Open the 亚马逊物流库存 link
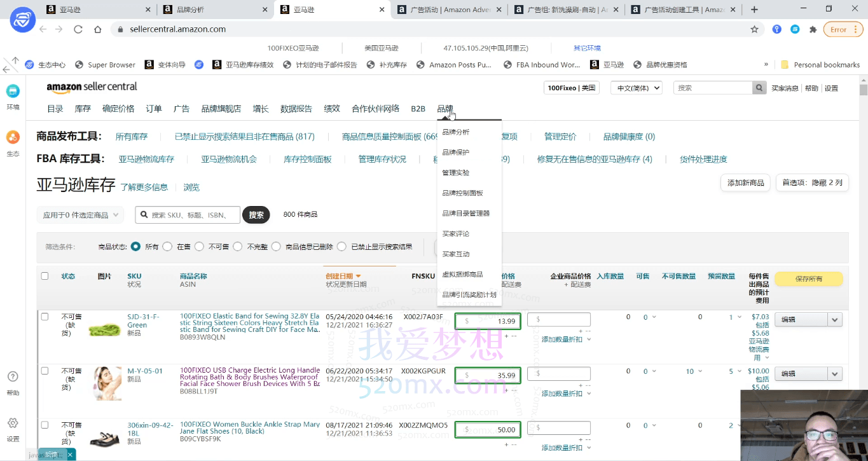Image resolution: width=868 pixels, height=461 pixels. pyautogui.click(x=146, y=160)
